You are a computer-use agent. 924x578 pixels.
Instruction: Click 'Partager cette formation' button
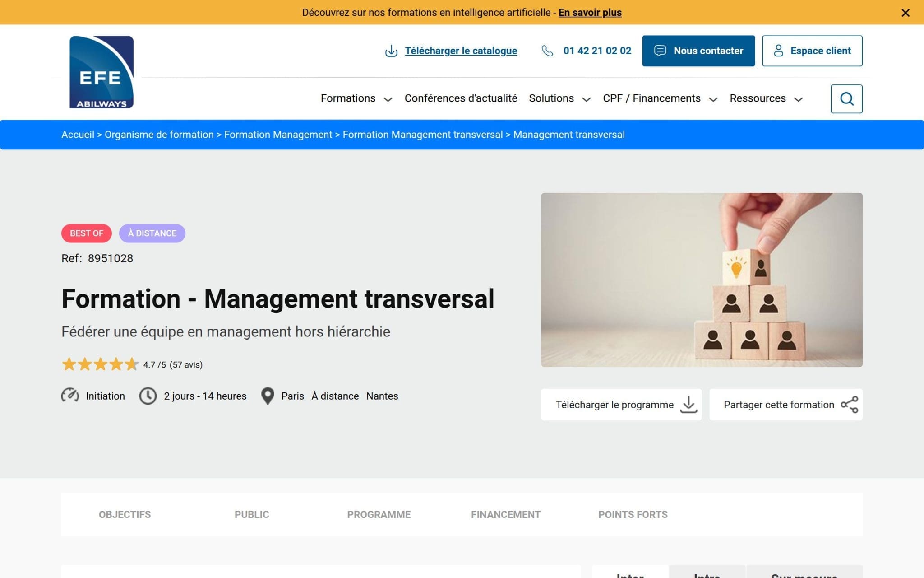(x=785, y=405)
